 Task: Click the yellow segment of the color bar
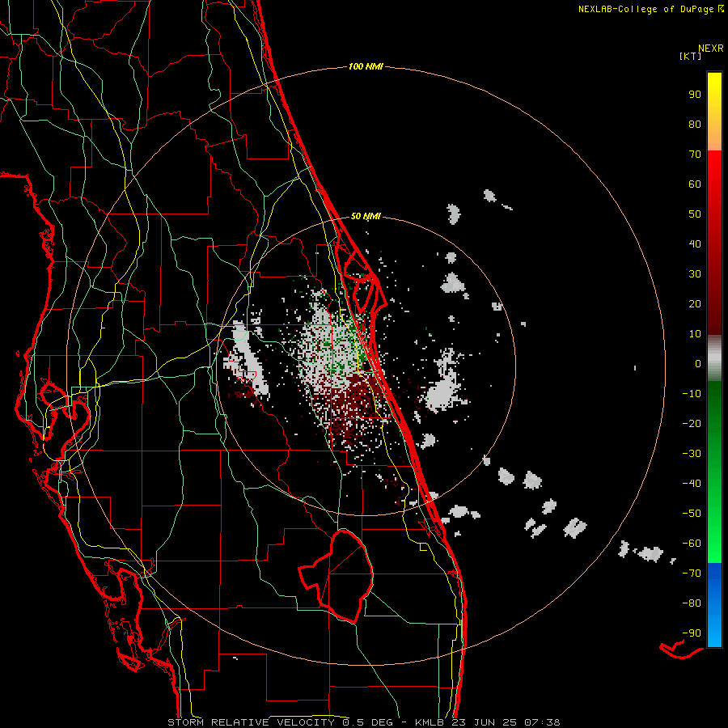(714, 112)
